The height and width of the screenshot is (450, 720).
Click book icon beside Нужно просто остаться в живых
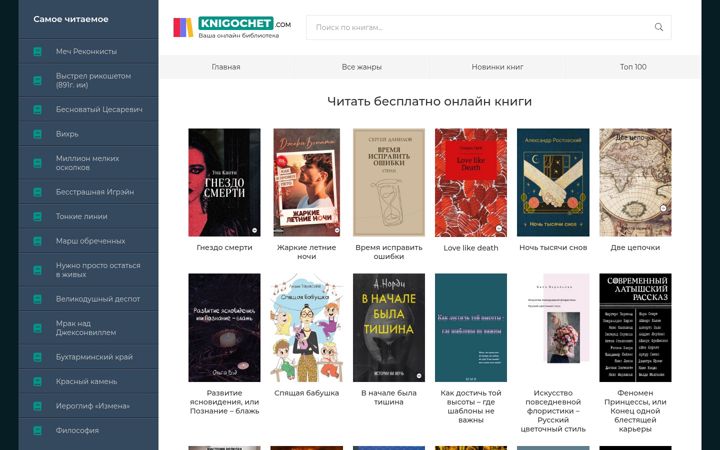[38, 270]
